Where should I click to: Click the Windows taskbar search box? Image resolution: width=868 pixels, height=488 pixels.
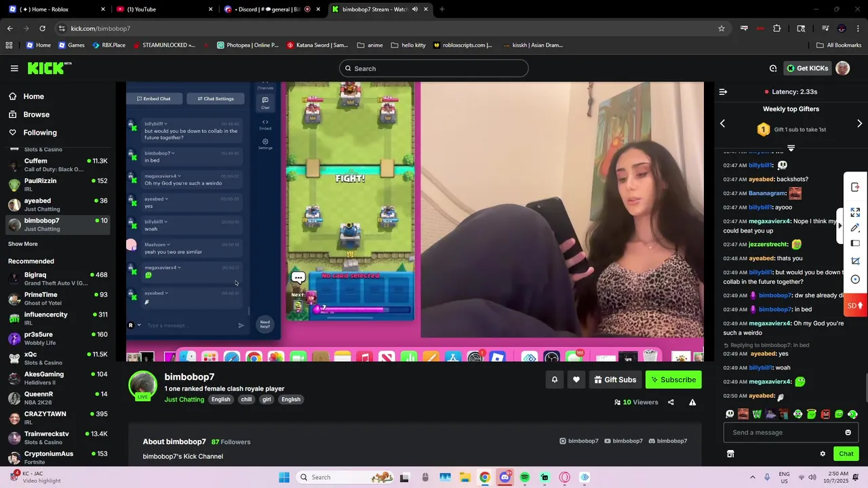[x=346, y=477]
